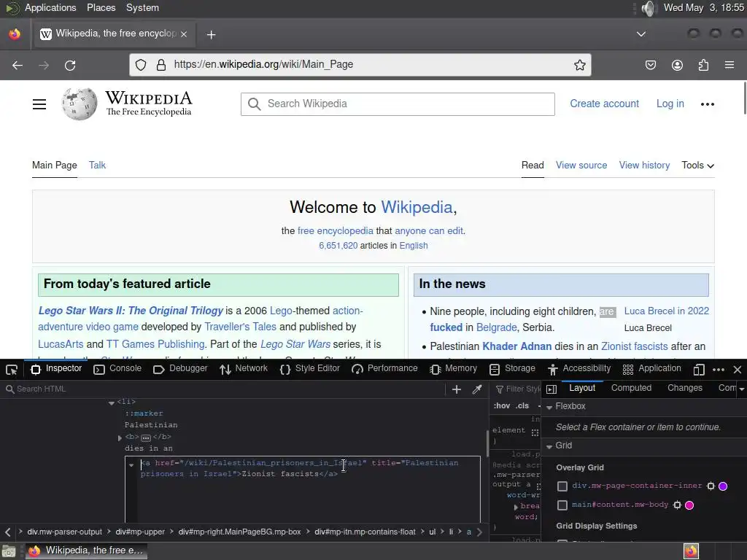747x560 pixels.
Task: Click the Search Wikipedia field
Action: point(398,104)
